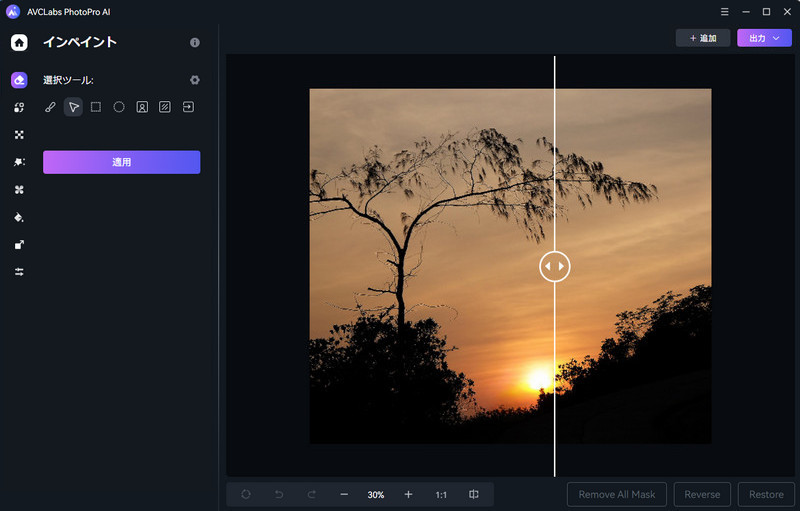The image size is (800, 511).
Task: Click the Reverse button
Action: tap(702, 494)
